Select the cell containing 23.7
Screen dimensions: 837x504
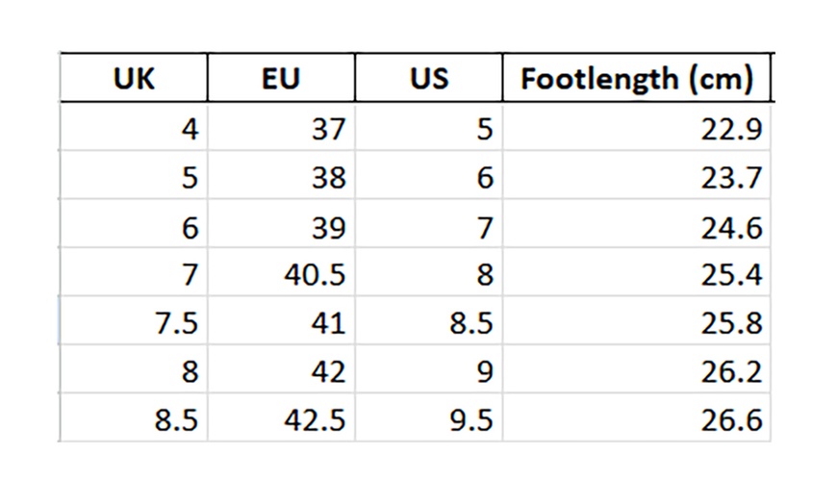(x=636, y=177)
